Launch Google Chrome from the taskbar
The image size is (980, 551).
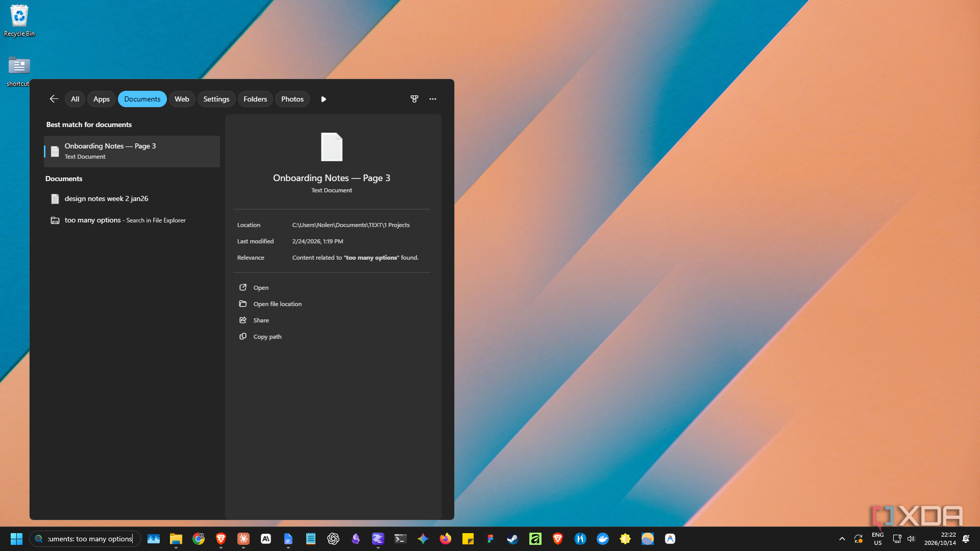coord(199,539)
